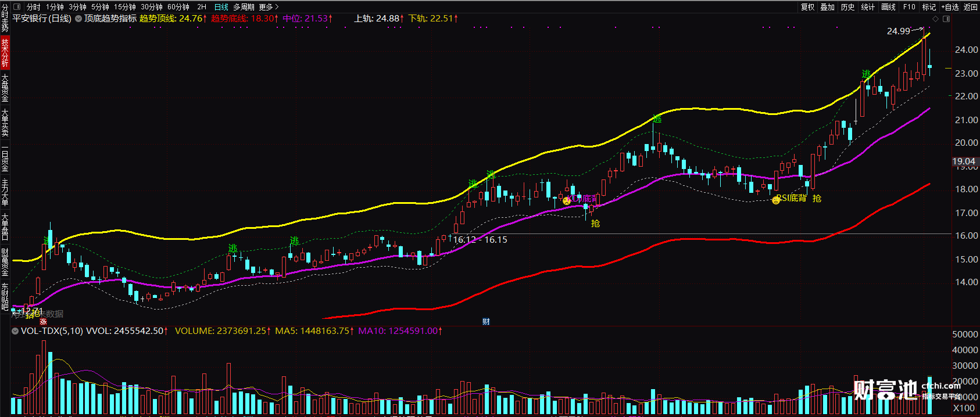Image resolution: width=980 pixels, height=417 pixels.
Task: Select the 日线 daily period
Action: pyautogui.click(x=221, y=7)
